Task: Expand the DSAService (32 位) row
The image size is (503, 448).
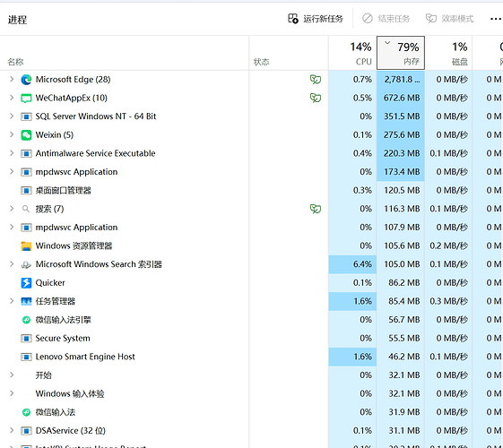Action: click(12, 430)
